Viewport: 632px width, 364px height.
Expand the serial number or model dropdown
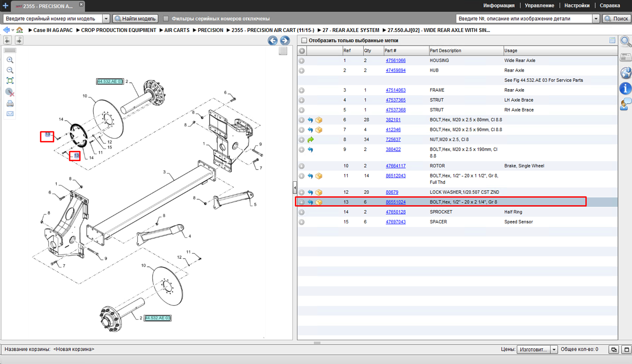[x=106, y=19]
